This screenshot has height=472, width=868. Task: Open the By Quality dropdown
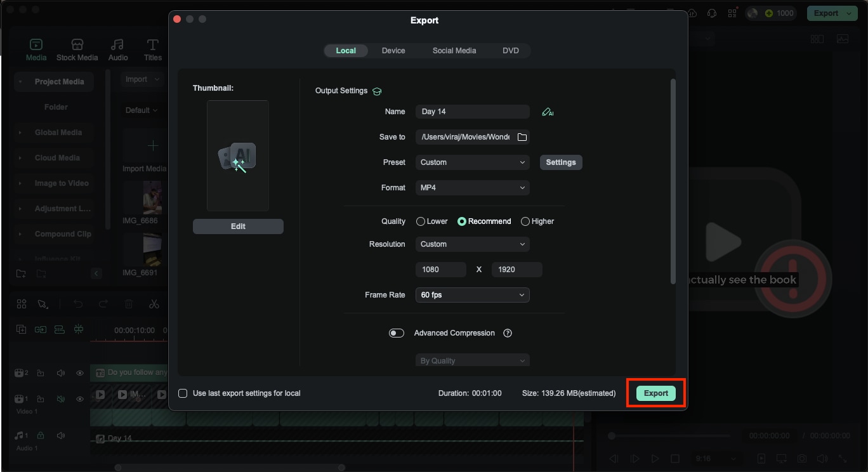pyautogui.click(x=473, y=360)
